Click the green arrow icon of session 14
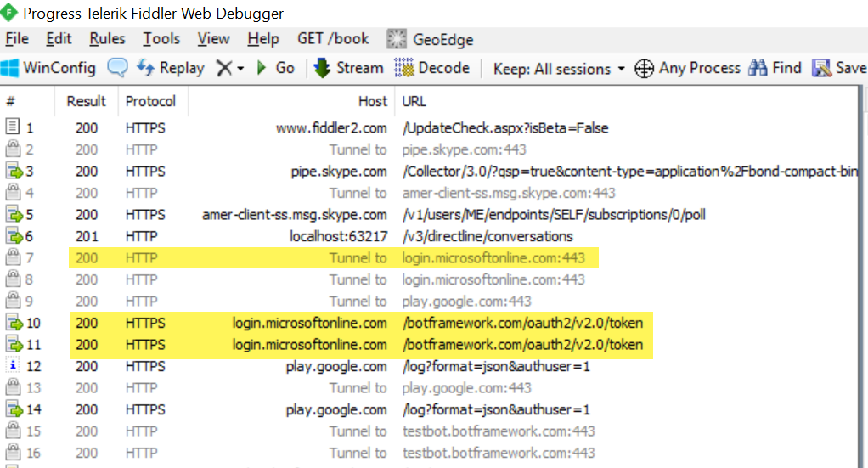 point(14,409)
